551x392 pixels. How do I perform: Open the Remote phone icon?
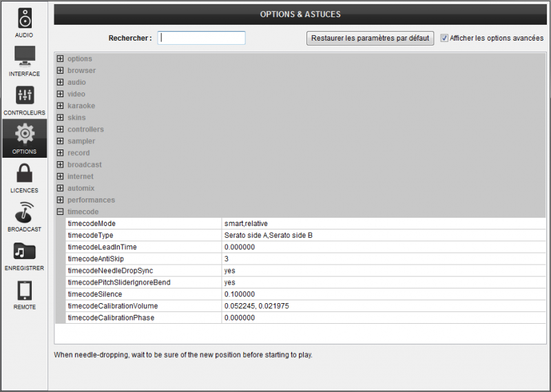[x=24, y=290]
